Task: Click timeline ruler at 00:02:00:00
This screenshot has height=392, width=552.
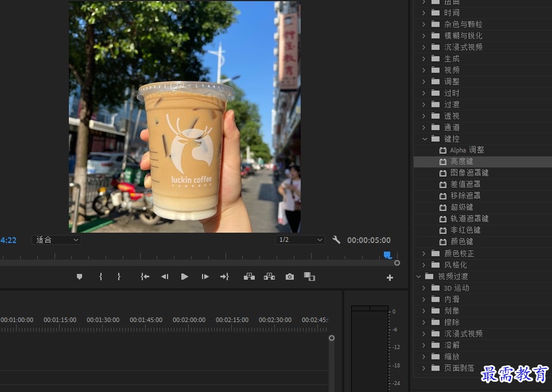Action: (189, 320)
